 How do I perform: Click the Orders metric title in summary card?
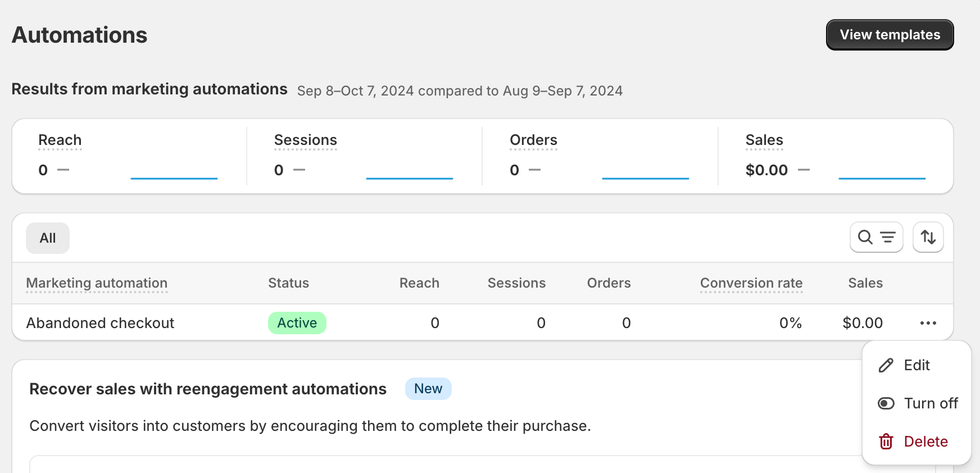coord(533,140)
